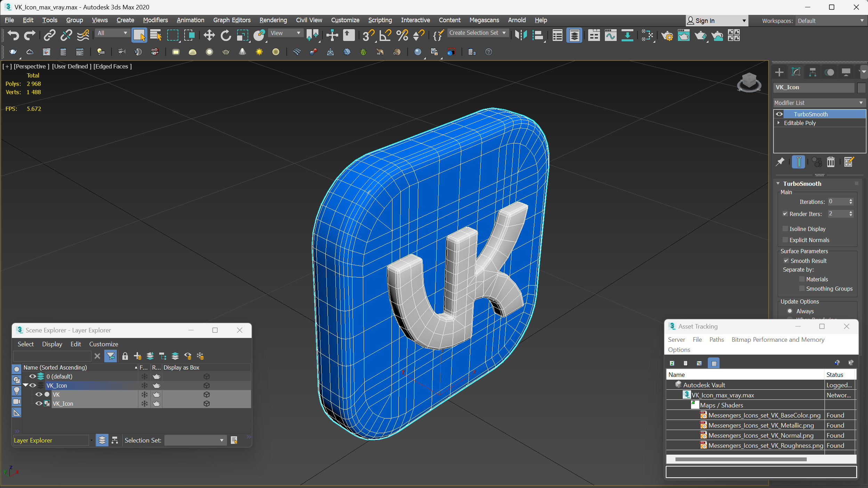Open the Create command panel tab
The image size is (868, 488).
pyautogui.click(x=779, y=72)
